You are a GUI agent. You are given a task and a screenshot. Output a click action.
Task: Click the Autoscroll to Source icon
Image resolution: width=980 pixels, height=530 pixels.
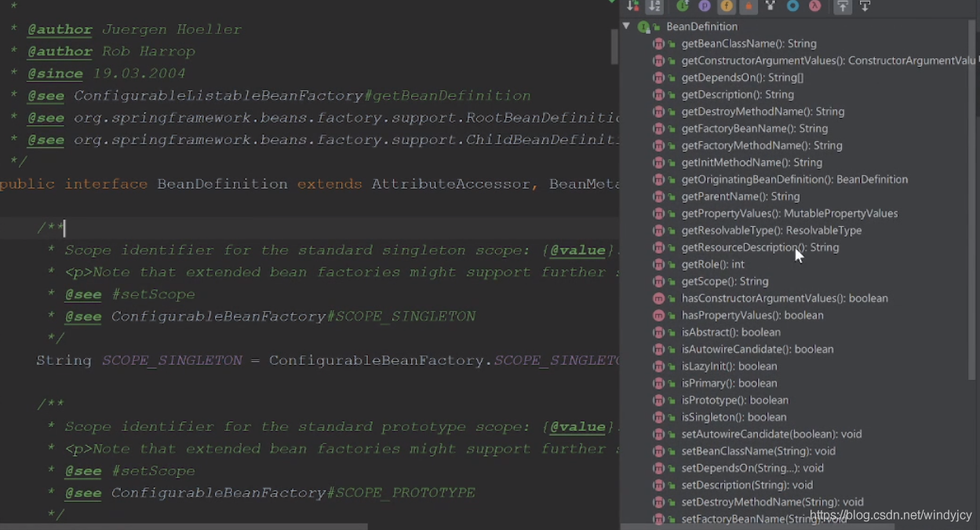point(843,6)
